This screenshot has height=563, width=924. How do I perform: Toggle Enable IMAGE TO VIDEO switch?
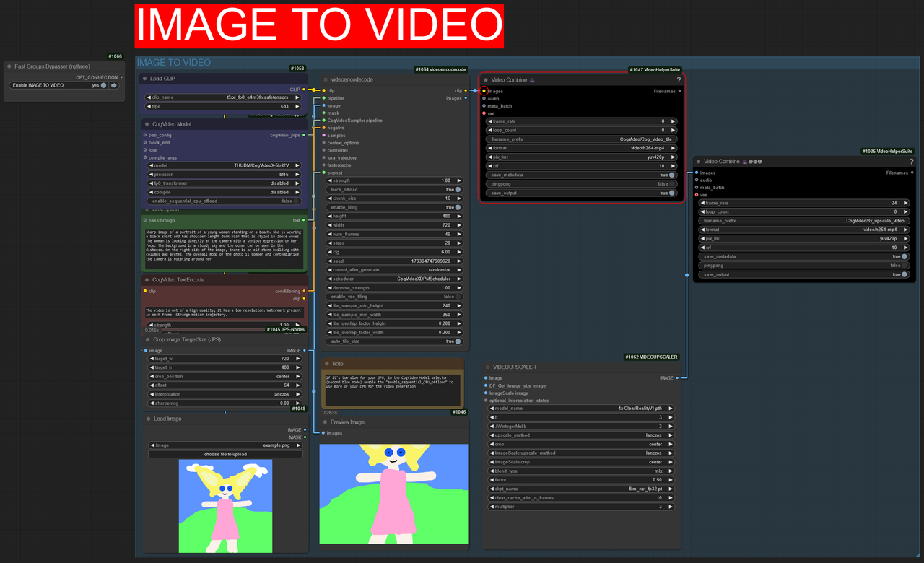104,85
